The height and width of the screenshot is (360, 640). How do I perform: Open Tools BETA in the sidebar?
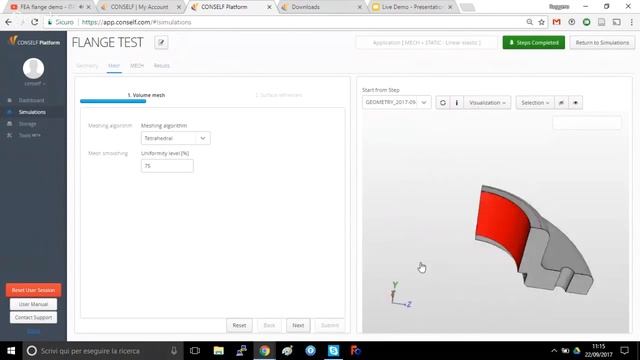click(x=29, y=135)
